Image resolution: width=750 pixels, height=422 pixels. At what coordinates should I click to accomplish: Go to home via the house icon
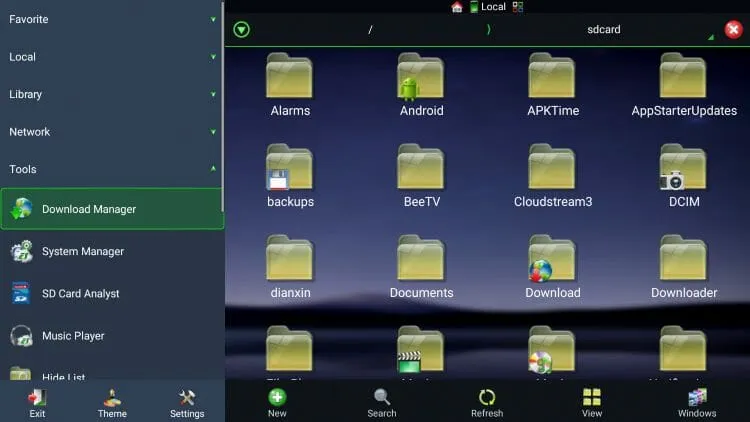click(x=457, y=7)
